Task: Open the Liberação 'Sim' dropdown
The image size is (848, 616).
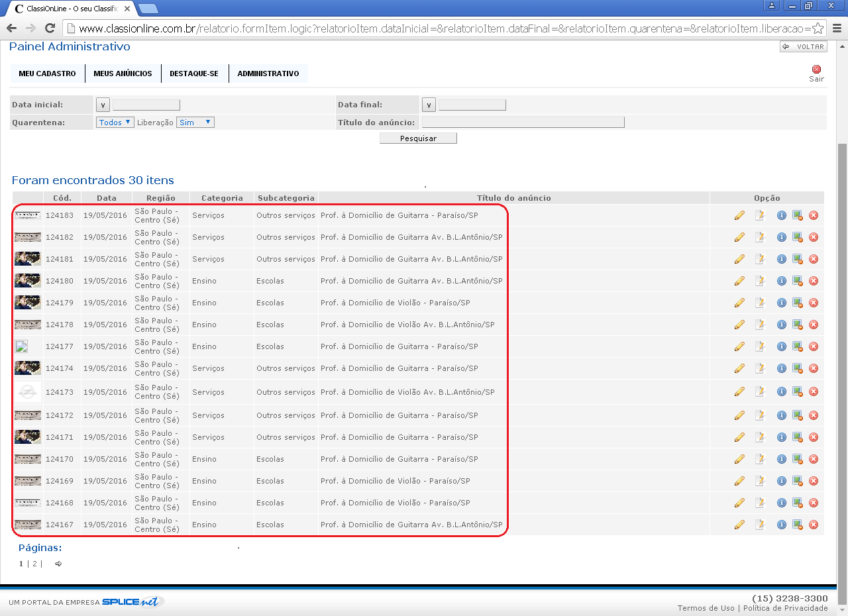Action: click(x=195, y=123)
